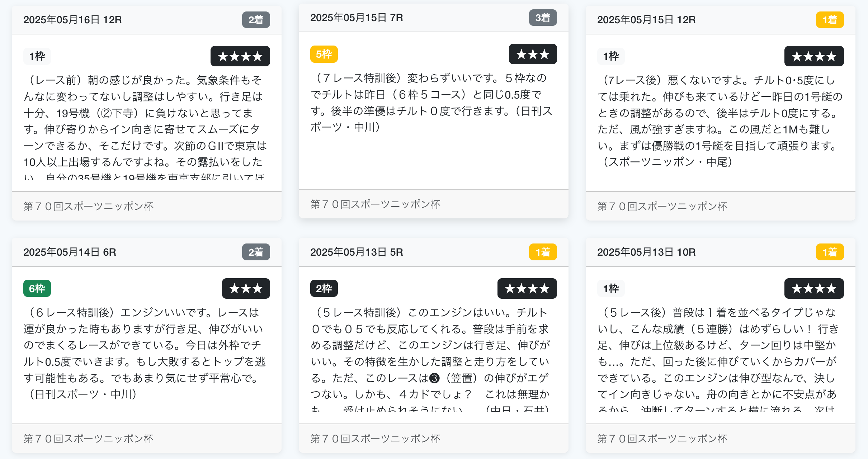Click the gray 3着 result badge
868x459 pixels.
pyautogui.click(x=543, y=18)
